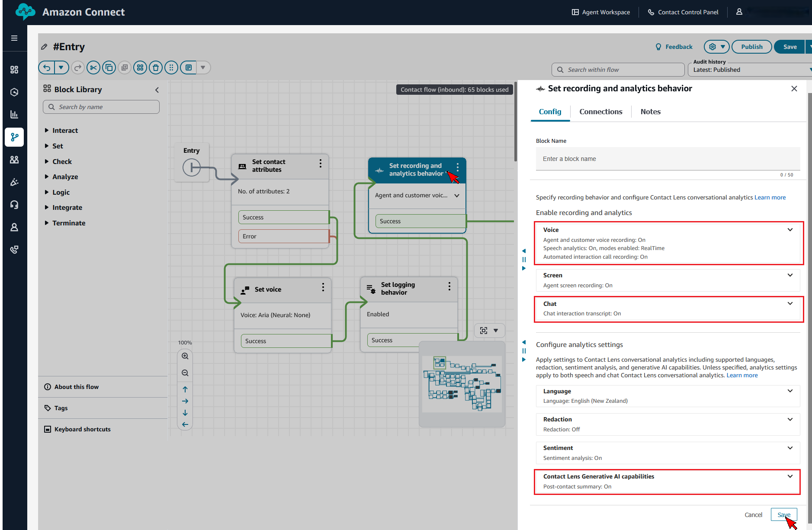
Task: Switch to the Connections tab
Action: (600, 112)
